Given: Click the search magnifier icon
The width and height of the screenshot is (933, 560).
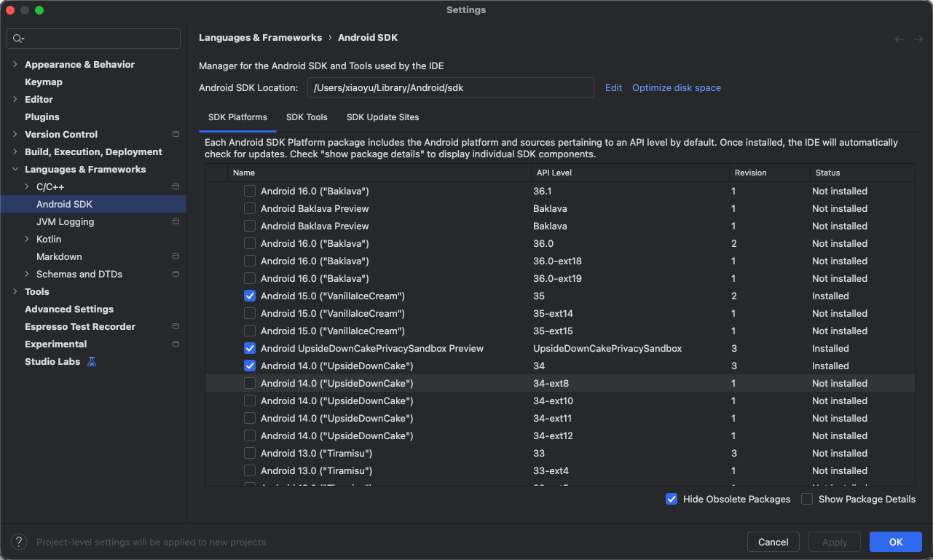Looking at the screenshot, I should (18, 39).
